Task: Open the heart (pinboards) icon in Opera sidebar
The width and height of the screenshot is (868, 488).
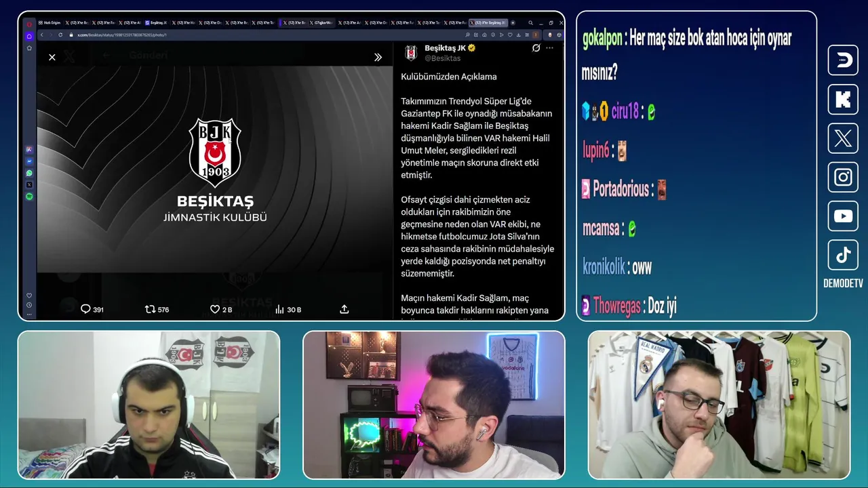Action: pos(29,296)
